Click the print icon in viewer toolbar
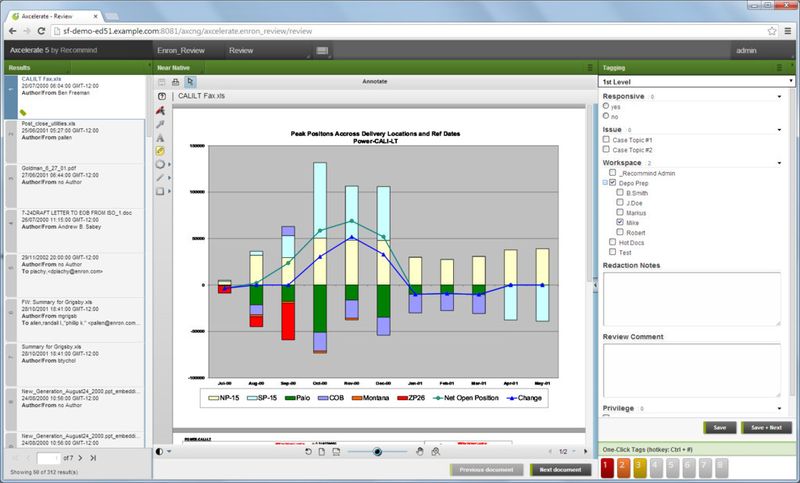 [176, 82]
